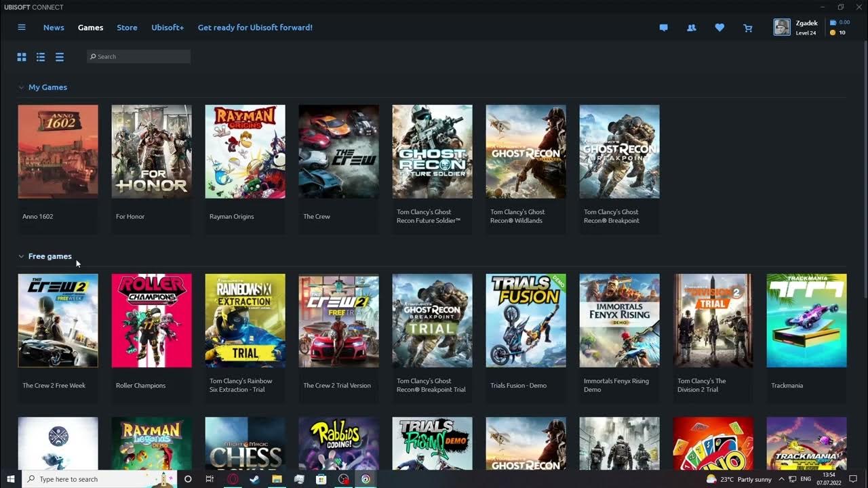Select the Games tab
Image resolution: width=868 pixels, height=488 pixels.
90,28
